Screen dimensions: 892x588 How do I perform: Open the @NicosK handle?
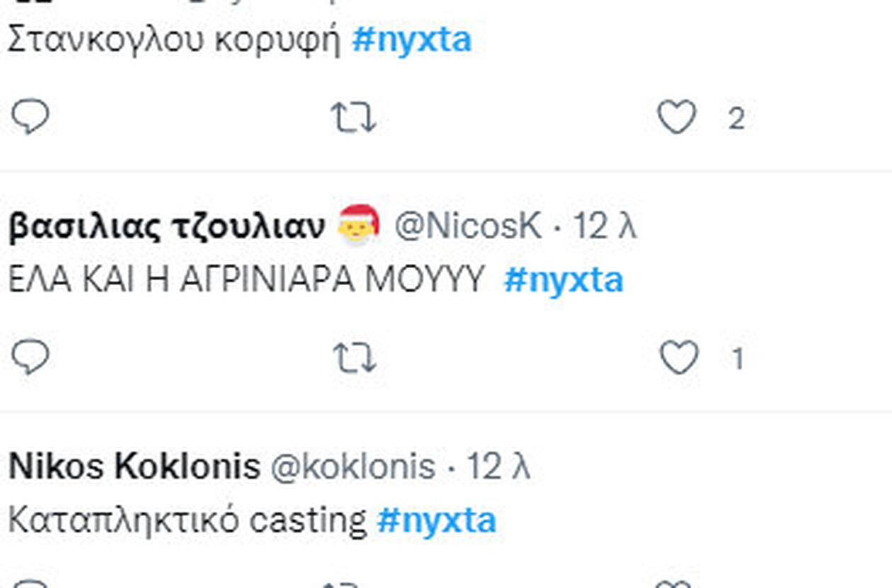click(467, 226)
